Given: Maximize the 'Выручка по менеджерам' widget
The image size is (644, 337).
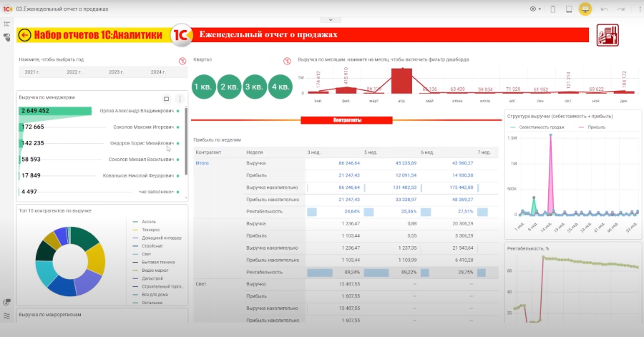Looking at the screenshot, I should pyautogui.click(x=166, y=99).
